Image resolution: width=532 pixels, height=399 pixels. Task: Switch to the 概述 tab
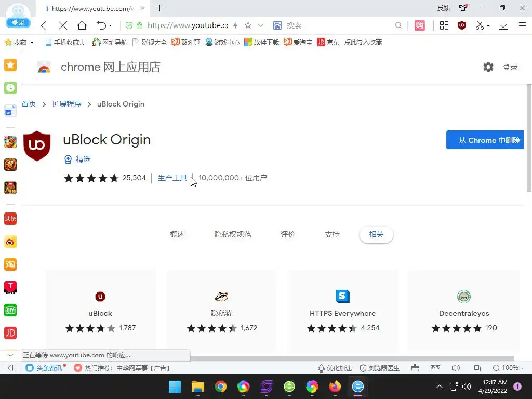tap(178, 234)
